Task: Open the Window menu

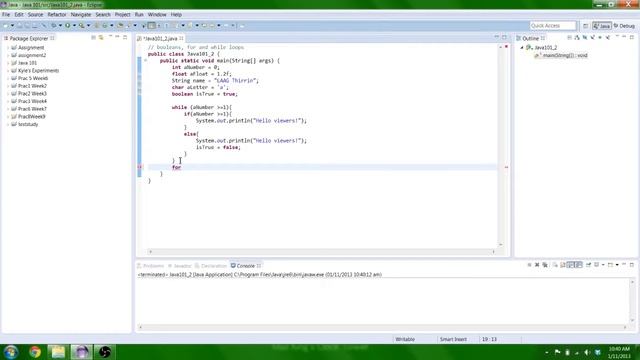Action: tap(157, 15)
